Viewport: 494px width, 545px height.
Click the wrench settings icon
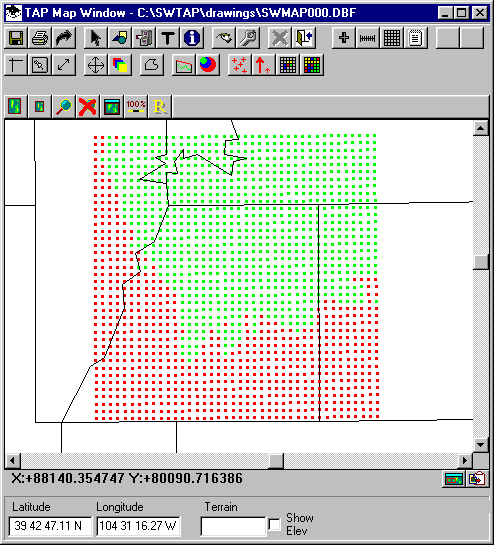(248, 38)
